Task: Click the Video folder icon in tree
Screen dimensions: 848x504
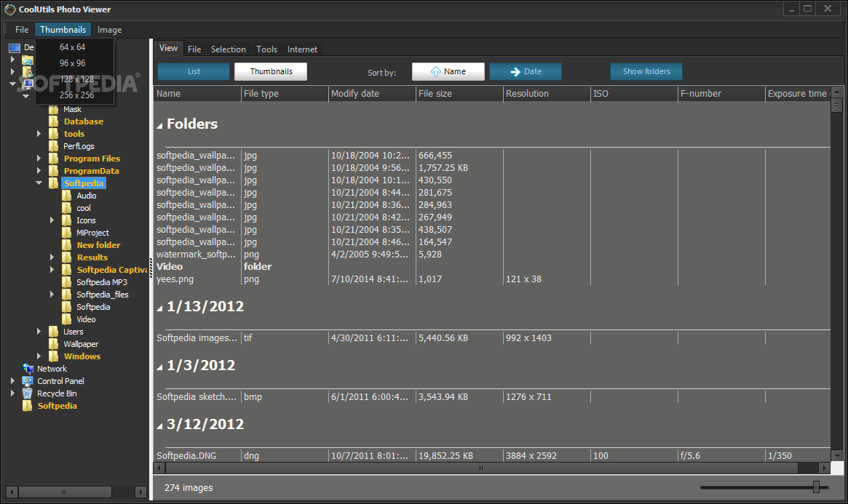Action: coord(66,319)
